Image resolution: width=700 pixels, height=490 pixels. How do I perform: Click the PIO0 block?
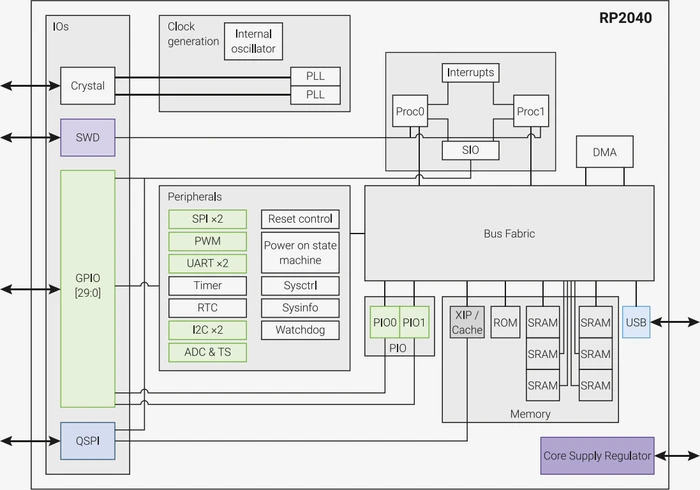[385, 322]
